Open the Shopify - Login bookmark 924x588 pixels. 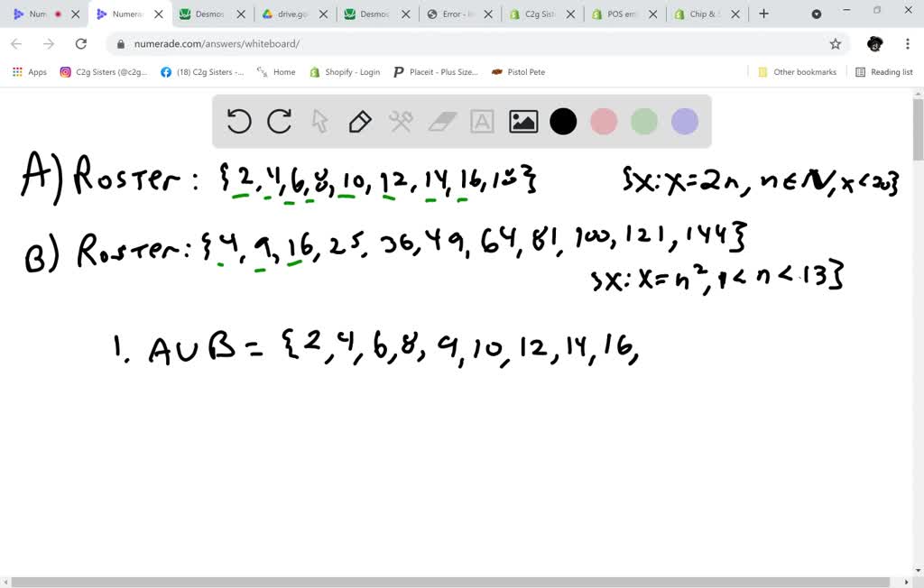(x=345, y=72)
